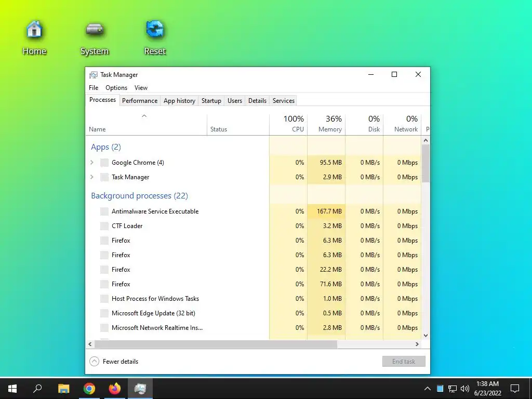Select Microsoft Network Realtime Ins... row
Image resolution: width=532 pixels, height=399 pixels.
[254, 328]
